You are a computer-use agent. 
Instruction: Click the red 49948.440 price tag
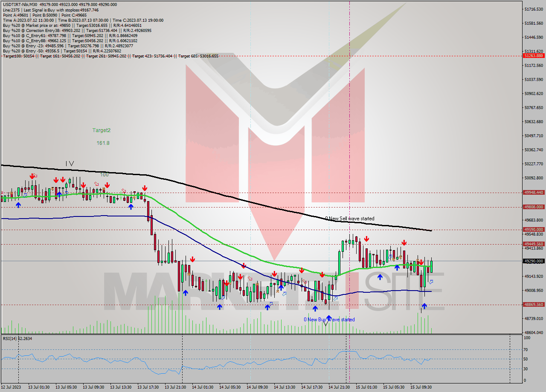tap(534, 192)
